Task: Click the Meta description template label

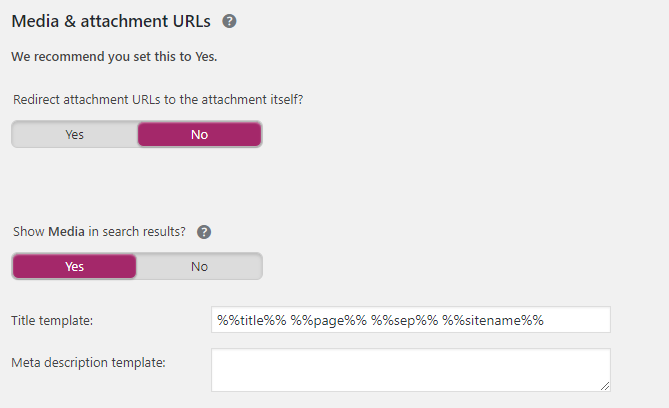Action: pos(88,362)
